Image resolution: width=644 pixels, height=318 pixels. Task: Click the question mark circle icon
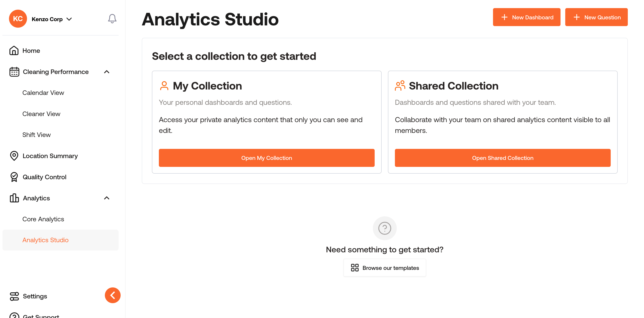click(385, 228)
